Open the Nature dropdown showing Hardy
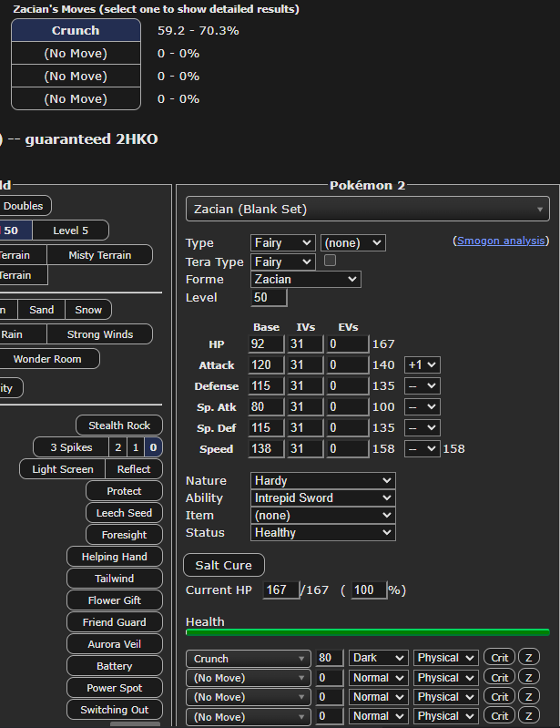Screen dimensions: 560x728 [323, 480]
